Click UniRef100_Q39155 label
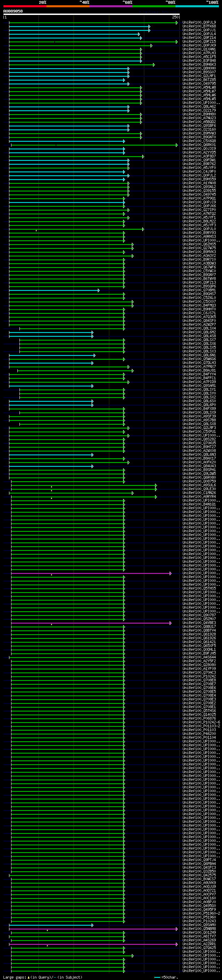 199,191
